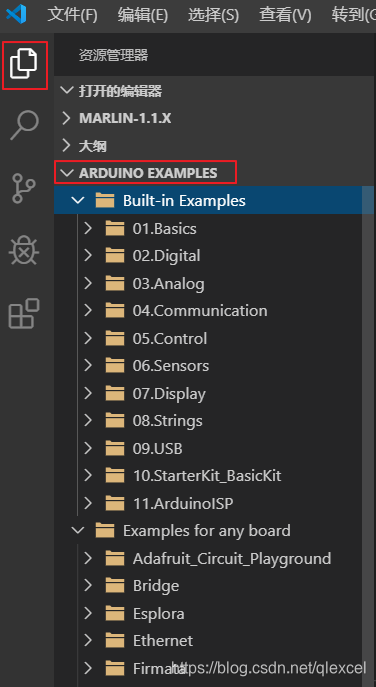This screenshot has width=376, height=687.
Task: Open the 选择(S) menu
Action: click(x=213, y=16)
